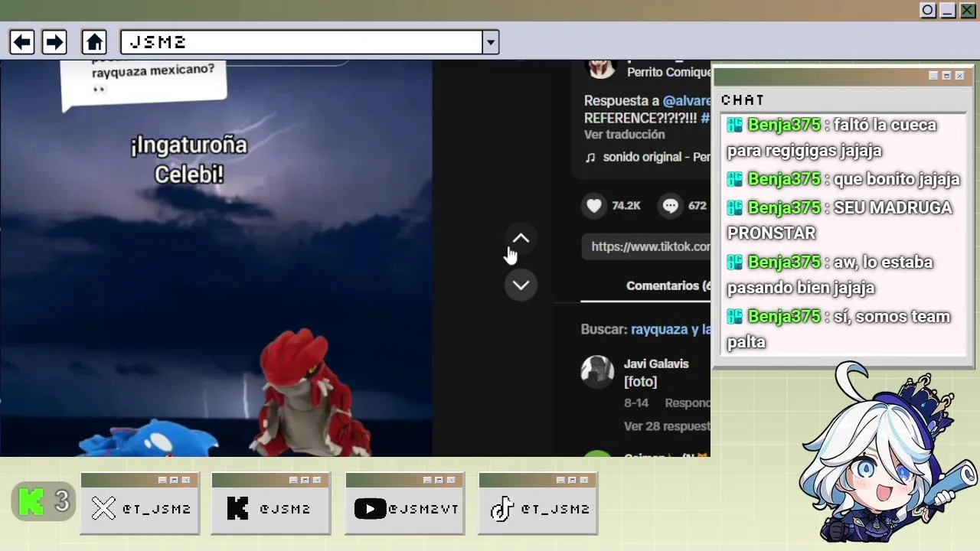980x551 pixels.
Task: Click the @JSMZ Kick handle text
Action: (285, 509)
